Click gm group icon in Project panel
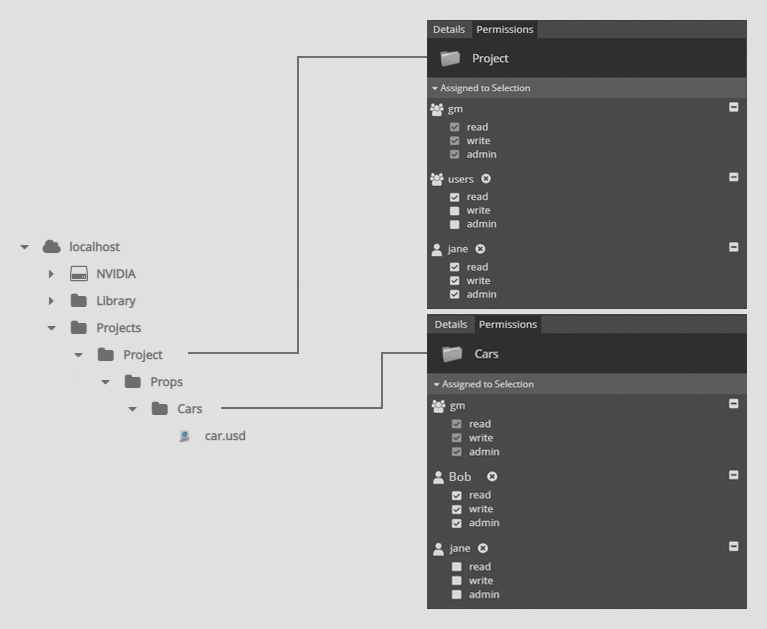The image size is (767, 629). point(437,110)
